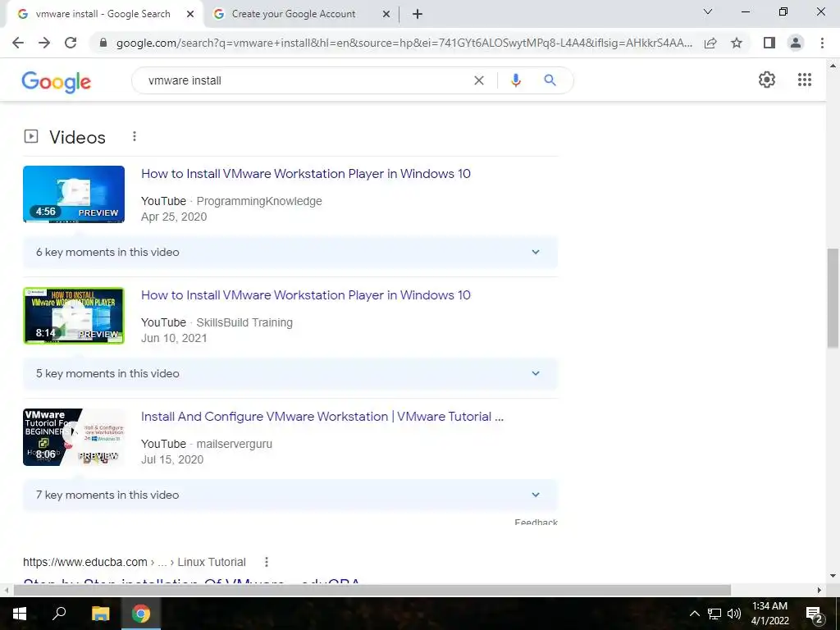840x630 pixels.
Task: Expand 7 key moments in this video
Action: pos(290,495)
